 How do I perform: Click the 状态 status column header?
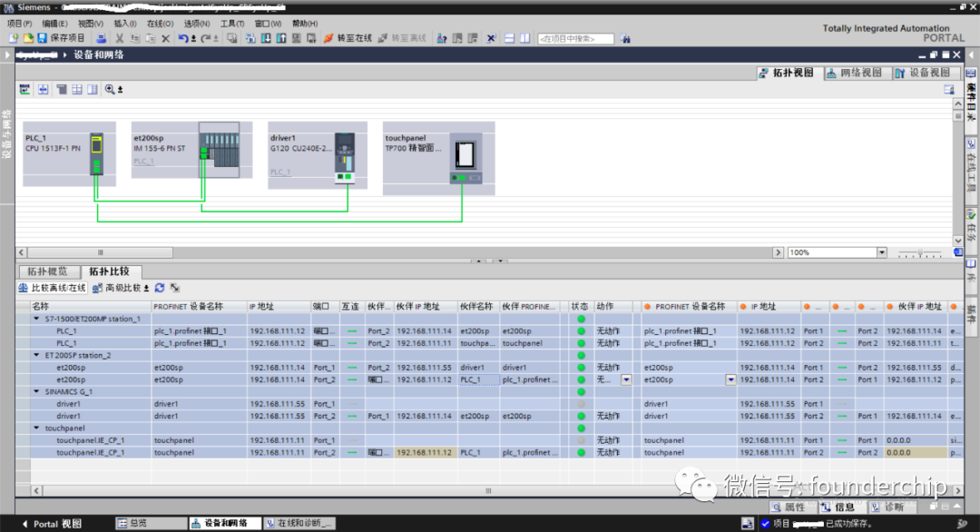point(581,306)
